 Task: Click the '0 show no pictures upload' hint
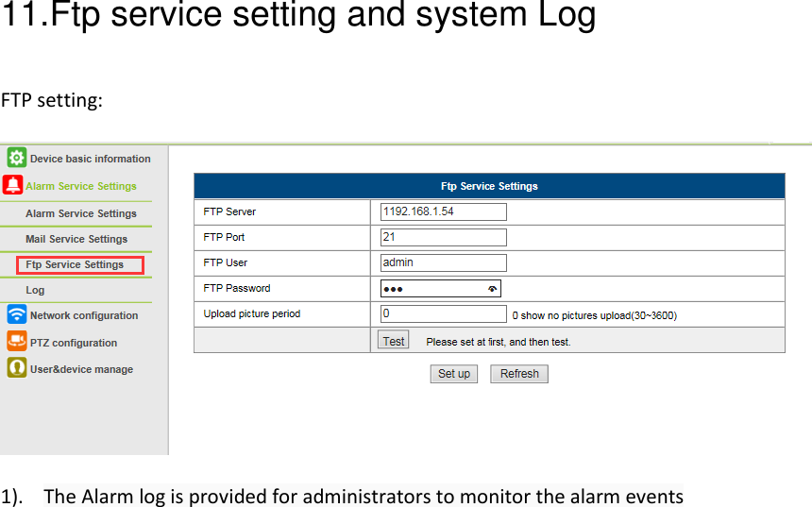point(595,315)
